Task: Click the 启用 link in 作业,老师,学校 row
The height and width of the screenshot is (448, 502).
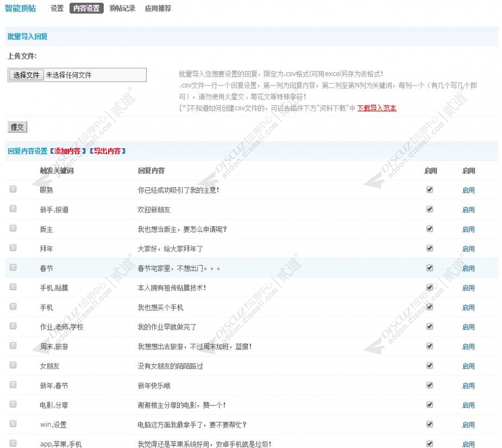Action: (468, 327)
